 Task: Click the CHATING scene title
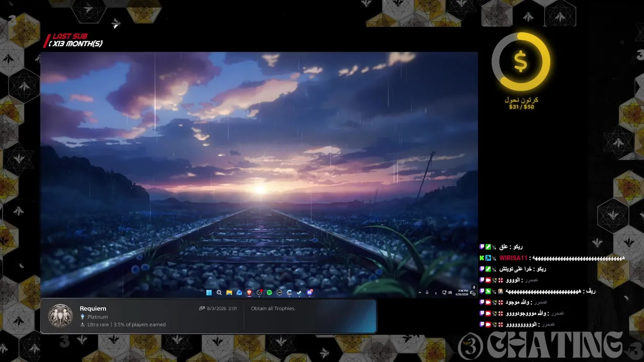555,345
